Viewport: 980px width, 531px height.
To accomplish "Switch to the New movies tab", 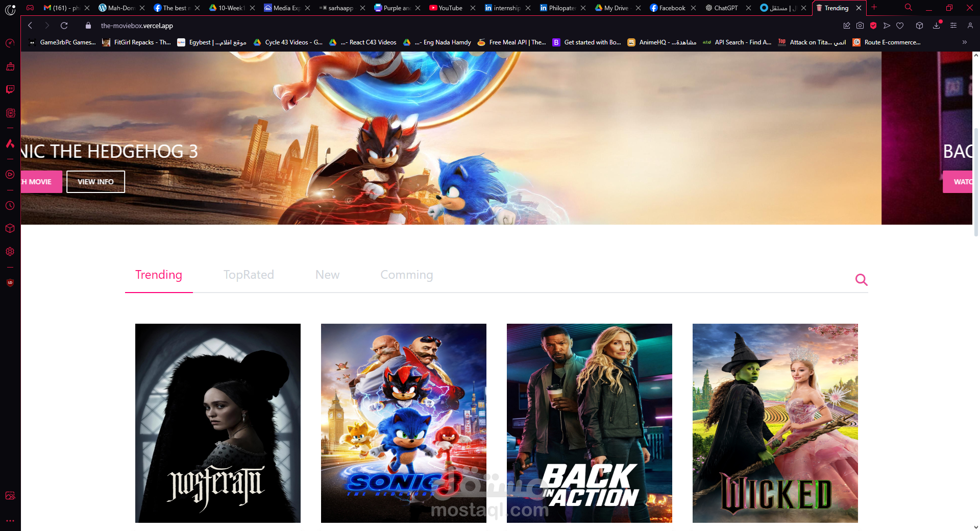I will [x=327, y=275].
